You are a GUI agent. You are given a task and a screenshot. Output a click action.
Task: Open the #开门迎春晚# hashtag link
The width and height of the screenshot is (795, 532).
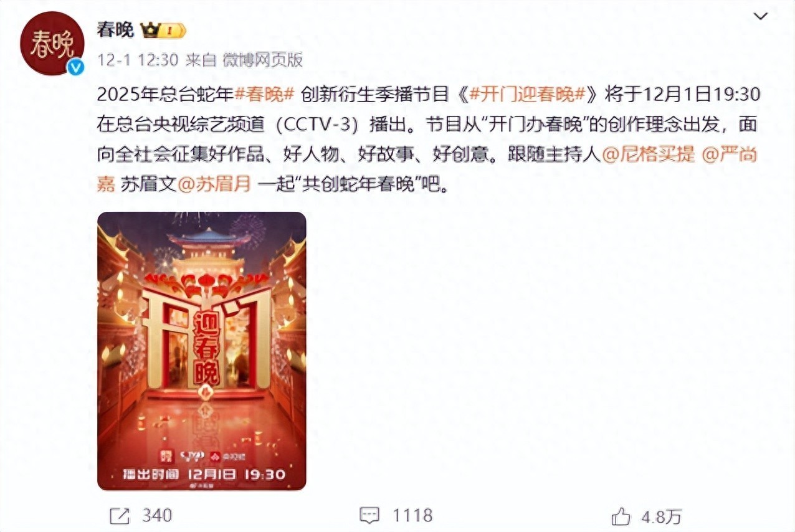pos(526,95)
